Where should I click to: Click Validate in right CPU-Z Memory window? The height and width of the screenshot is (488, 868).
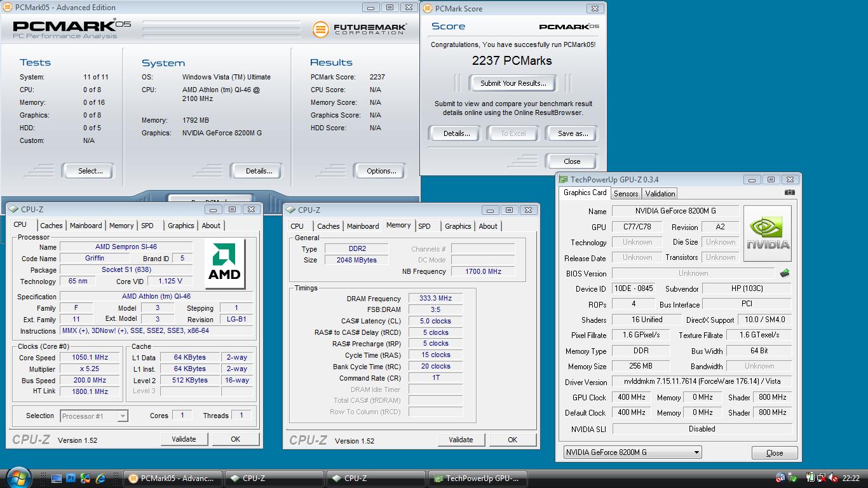tap(461, 440)
